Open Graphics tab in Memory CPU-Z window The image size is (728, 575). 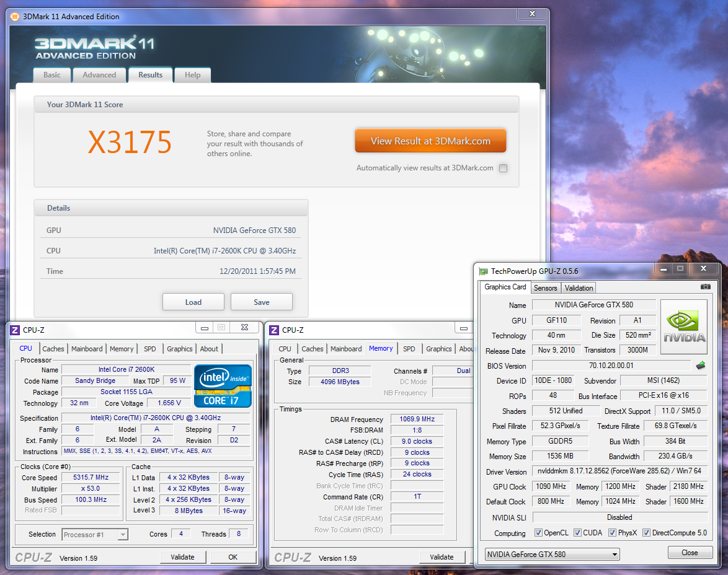pyautogui.click(x=439, y=348)
